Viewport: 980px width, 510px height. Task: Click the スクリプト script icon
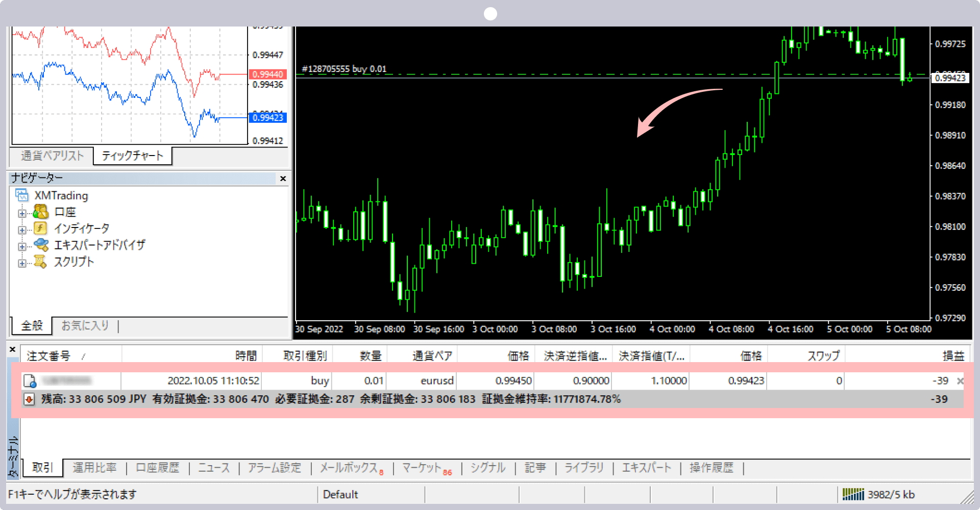click(41, 262)
